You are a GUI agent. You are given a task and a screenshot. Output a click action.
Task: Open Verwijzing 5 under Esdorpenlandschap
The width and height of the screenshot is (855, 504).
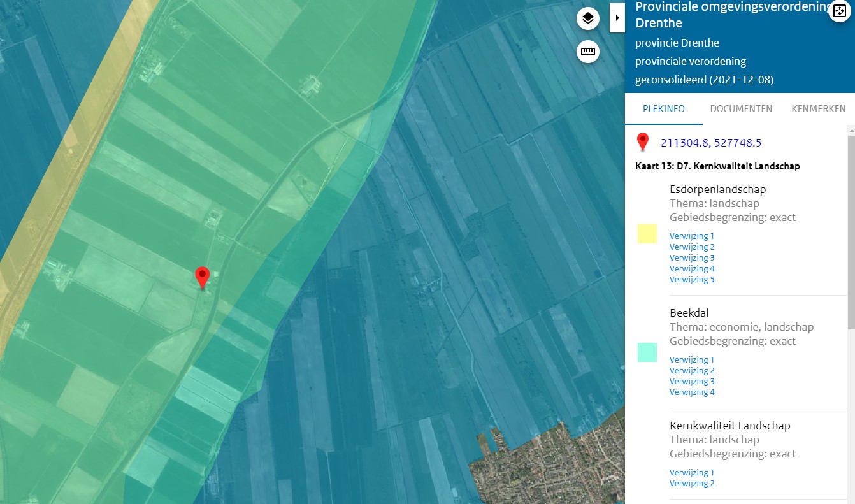coord(691,280)
